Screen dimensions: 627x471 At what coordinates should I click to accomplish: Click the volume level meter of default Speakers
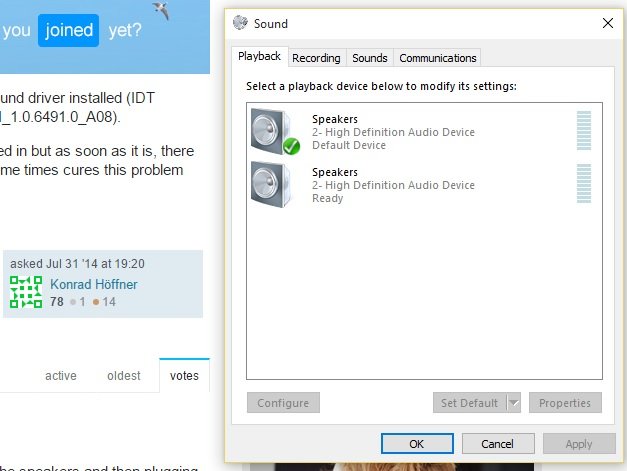coord(584,131)
